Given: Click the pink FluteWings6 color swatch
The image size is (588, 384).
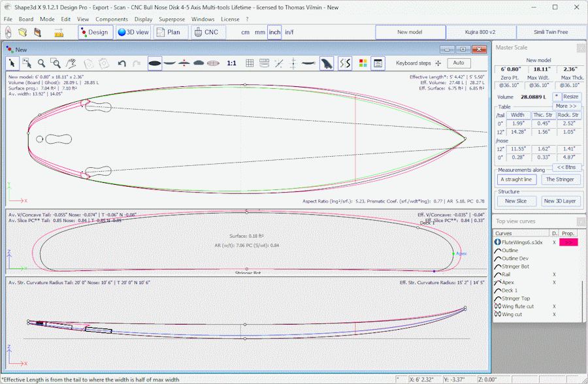Looking at the screenshot, I should pos(567,242).
